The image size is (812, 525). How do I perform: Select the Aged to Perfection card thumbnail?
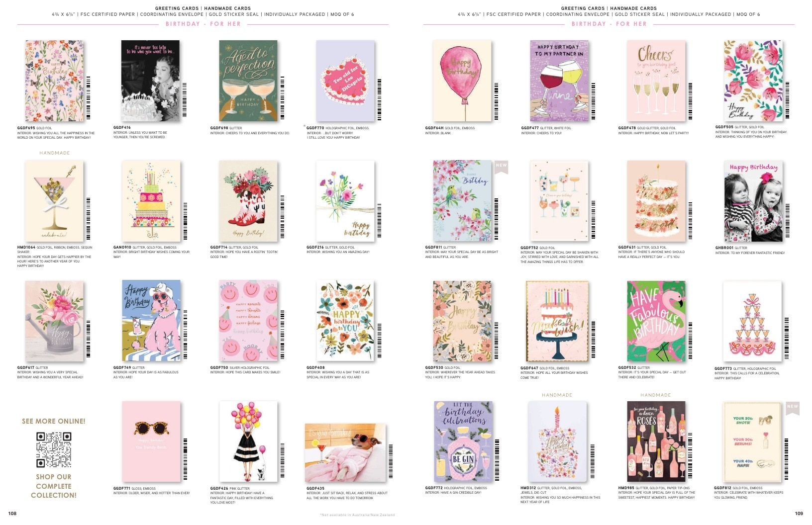[248, 81]
